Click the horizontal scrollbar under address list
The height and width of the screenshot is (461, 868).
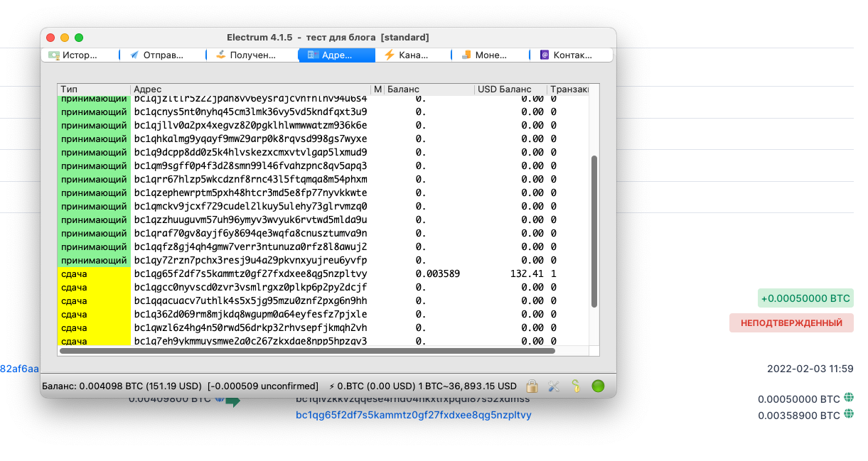click(307, 351)
